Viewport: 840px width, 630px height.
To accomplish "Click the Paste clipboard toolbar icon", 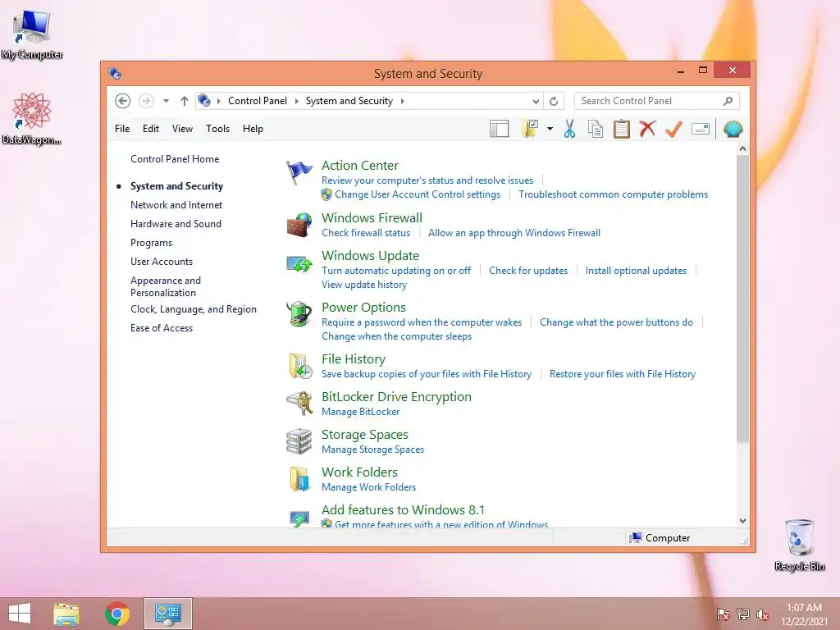I will 622,129.
